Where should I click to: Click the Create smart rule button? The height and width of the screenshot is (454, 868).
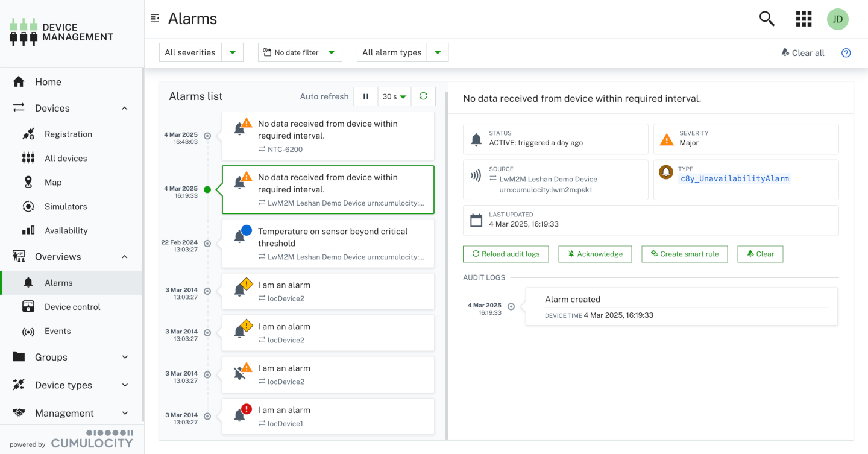pyautogui.click(x=684, y=254)
